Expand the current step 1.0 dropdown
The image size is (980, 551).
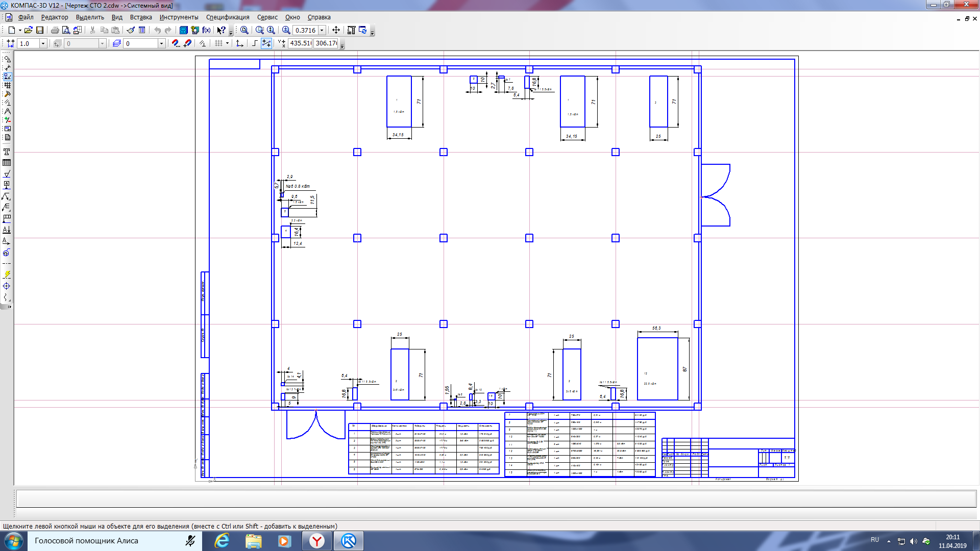[x=43, y=43]
